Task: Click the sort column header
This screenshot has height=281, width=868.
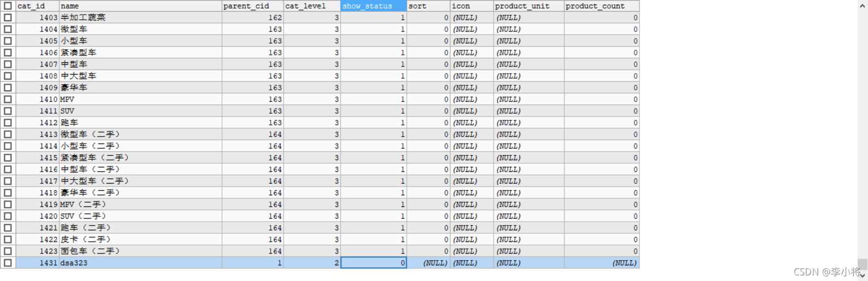Action: coord(428,6)
